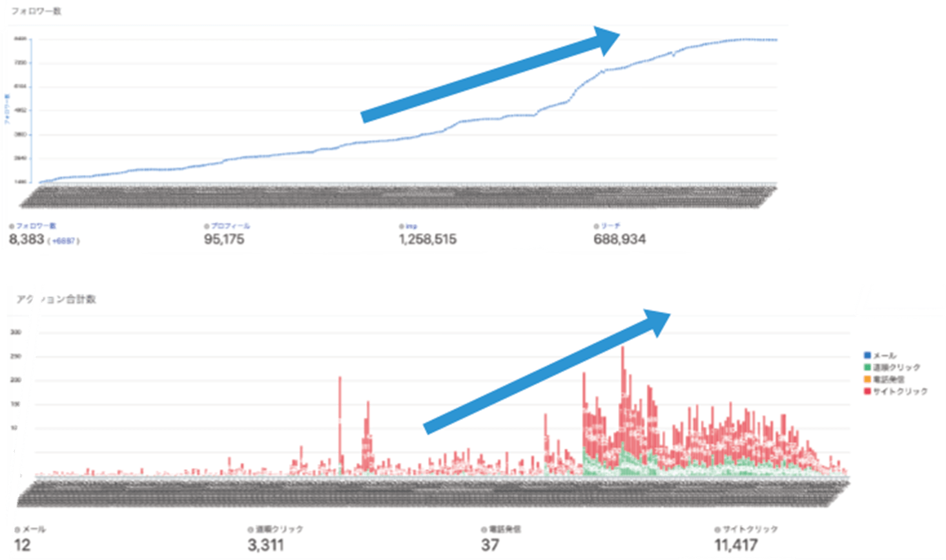Toggle the プロフィール metric radio dot
The width and height of the screenshot is (946, 560).
207,226
